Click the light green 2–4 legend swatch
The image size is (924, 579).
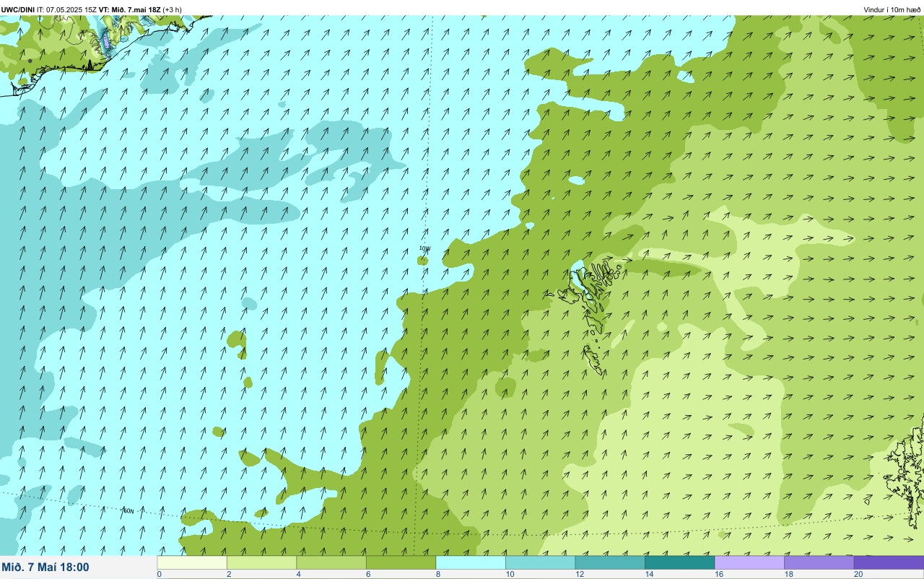[x=261, y=562]
